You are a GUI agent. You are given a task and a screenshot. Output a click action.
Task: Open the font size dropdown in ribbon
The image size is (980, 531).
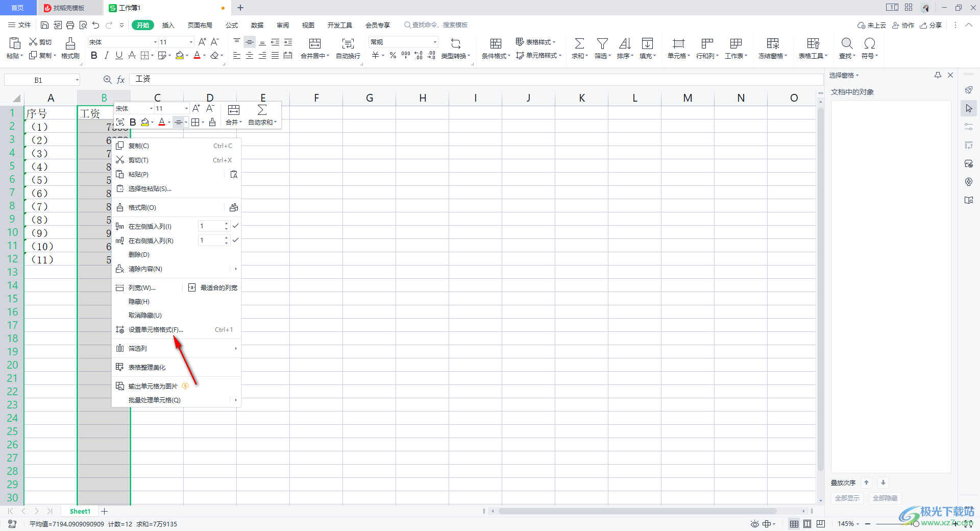[x=191, y=42]
